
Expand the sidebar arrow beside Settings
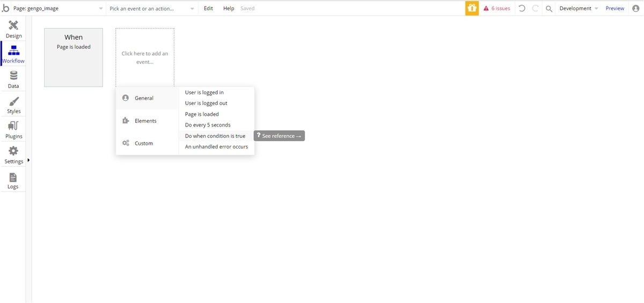click(x=28, y=160)
